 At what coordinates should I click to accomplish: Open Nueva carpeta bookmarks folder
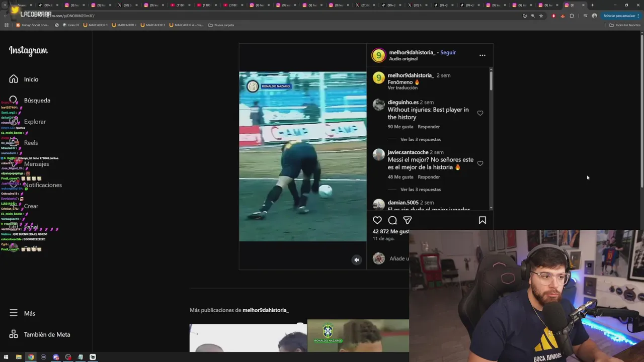[221, 25]
